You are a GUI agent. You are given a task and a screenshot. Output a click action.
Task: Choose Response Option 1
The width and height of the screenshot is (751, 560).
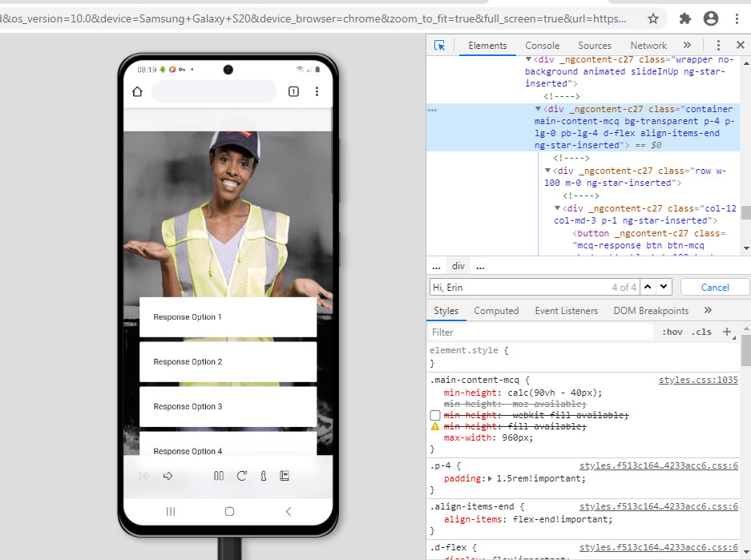[228, 317]
